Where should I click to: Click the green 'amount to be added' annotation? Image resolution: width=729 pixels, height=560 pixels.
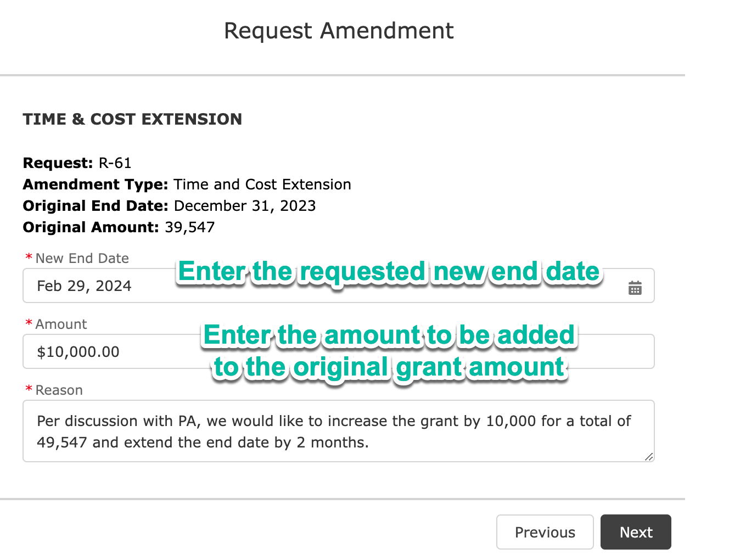click(389, 351)
